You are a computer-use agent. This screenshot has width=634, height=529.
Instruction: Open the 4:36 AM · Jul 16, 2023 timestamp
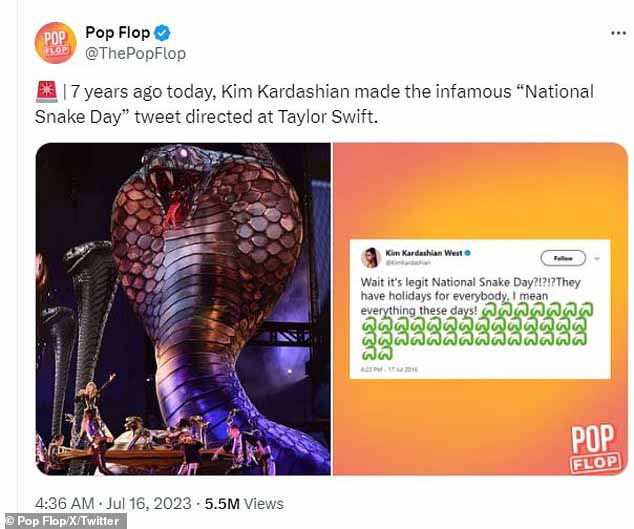tap(113, 504)
